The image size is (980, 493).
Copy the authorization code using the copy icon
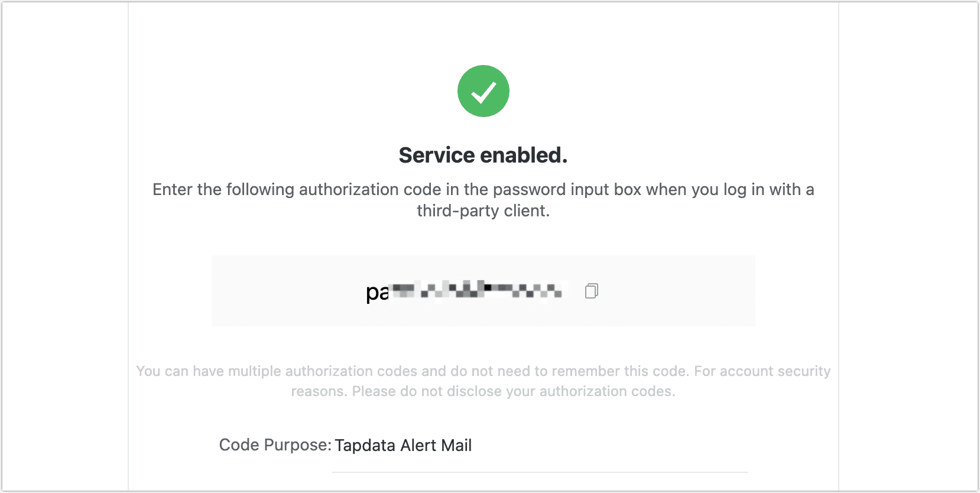click(591, 291)
